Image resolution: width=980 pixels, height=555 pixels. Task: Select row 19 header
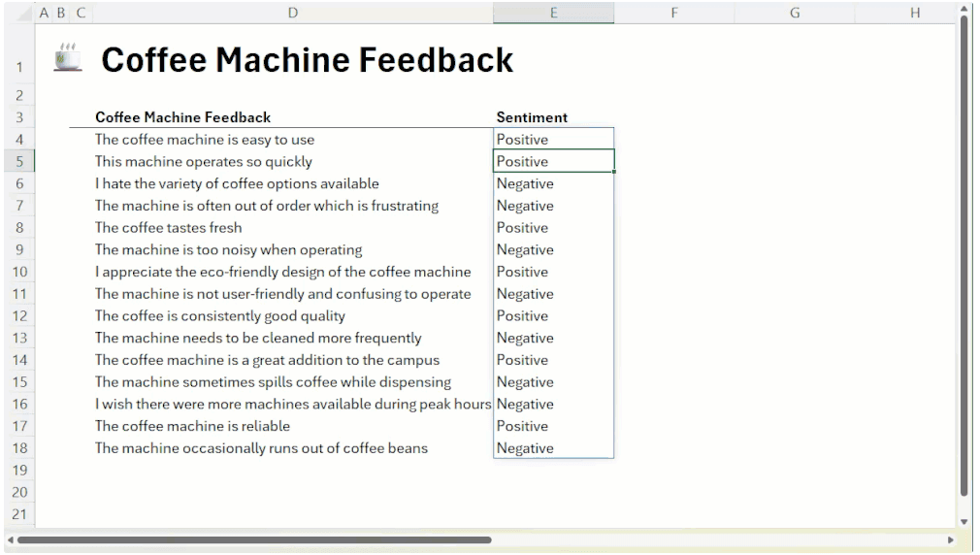[x=19, y=470]
